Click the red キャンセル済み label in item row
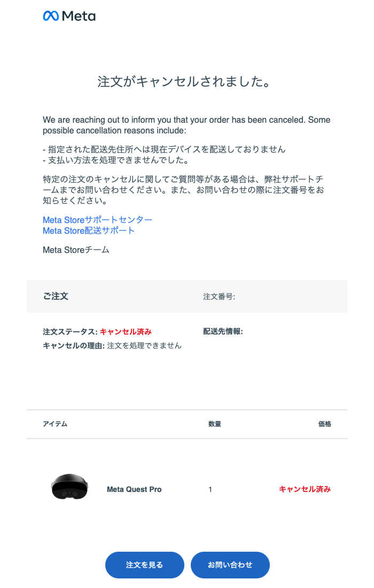The height and width of the screenshot is (588, 374). click(305, 489)
